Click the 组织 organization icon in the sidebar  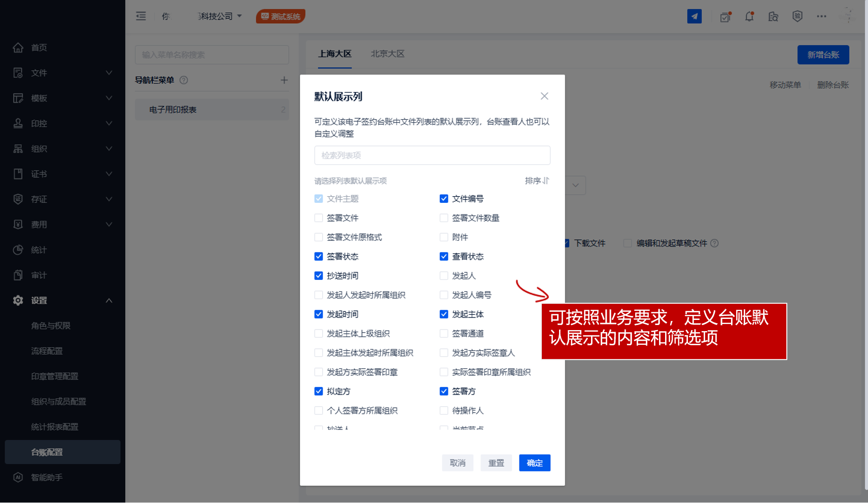18,149
